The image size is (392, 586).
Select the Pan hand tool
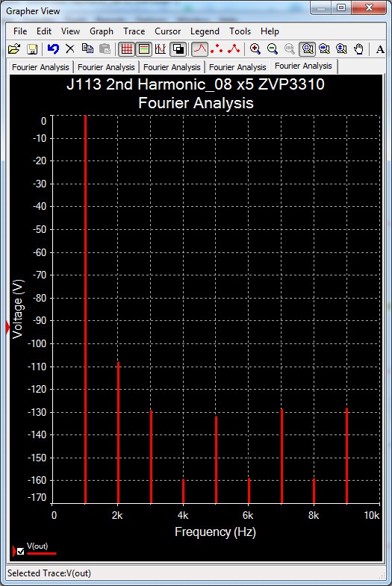358,49
